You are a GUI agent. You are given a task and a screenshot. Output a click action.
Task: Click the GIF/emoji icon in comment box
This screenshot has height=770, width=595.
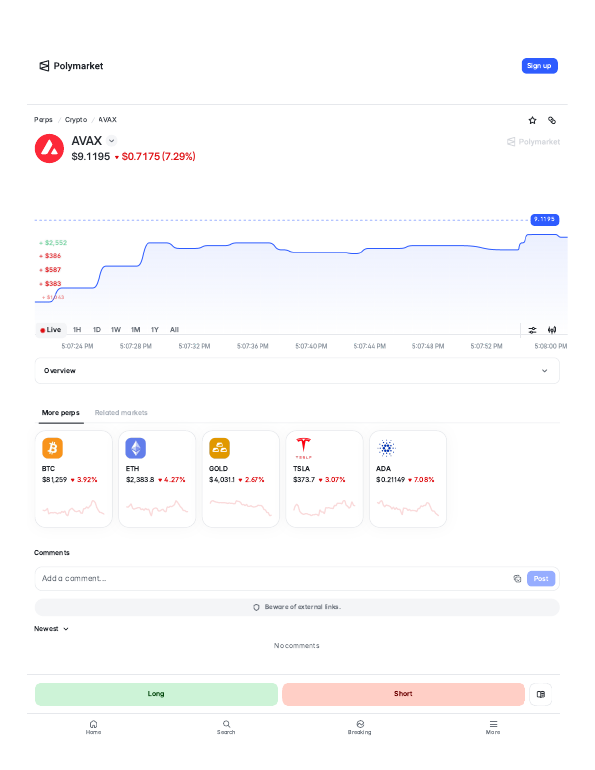(x=517, y=578)
